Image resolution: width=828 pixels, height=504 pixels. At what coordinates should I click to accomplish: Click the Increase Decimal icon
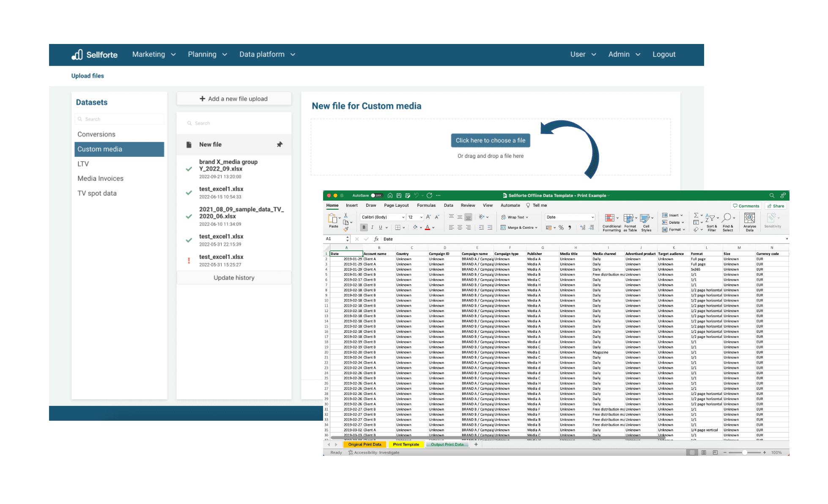[x=583, y=227]
